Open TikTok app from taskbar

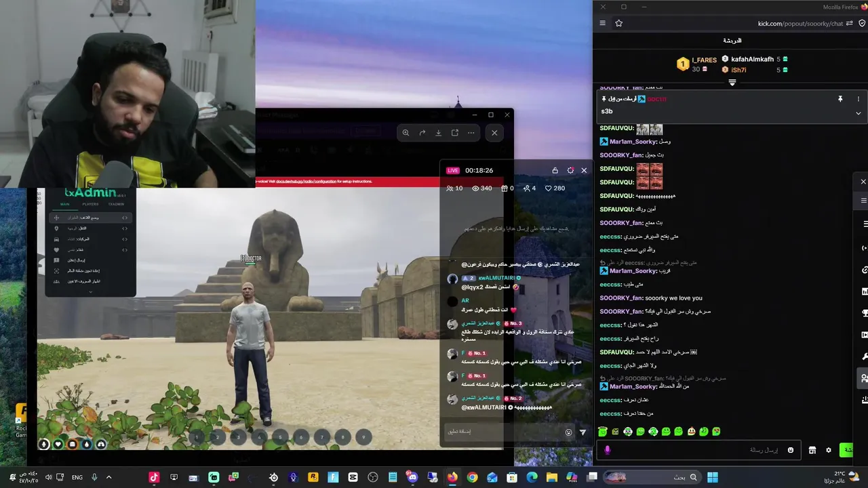154,477
